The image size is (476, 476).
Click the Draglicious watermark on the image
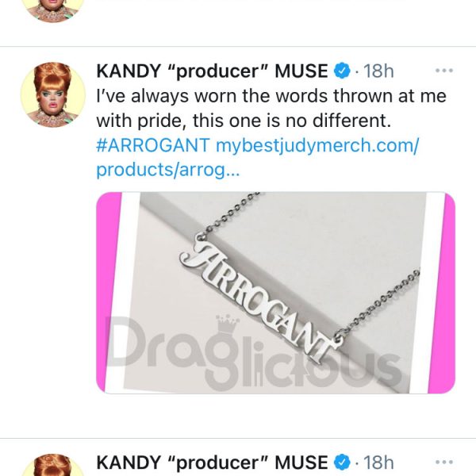point(254,357)
